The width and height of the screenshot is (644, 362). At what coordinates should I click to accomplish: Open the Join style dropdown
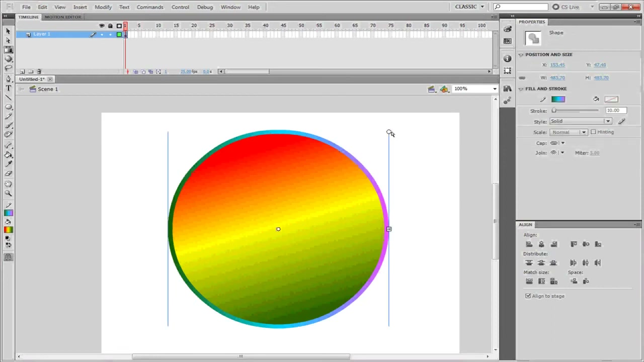click(x=556, y=153)
